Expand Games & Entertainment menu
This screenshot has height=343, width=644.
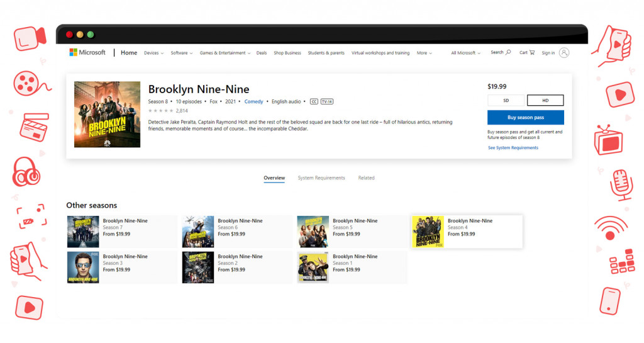(225, 53)
